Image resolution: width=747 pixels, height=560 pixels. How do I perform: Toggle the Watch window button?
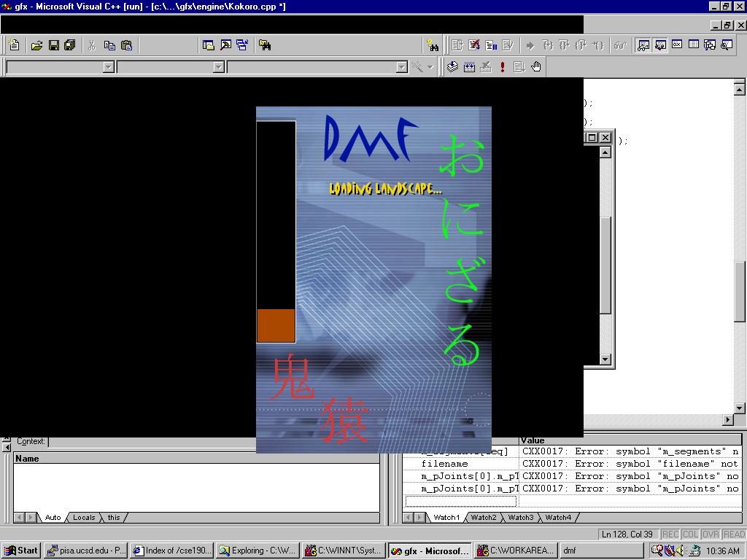[643, 45]
